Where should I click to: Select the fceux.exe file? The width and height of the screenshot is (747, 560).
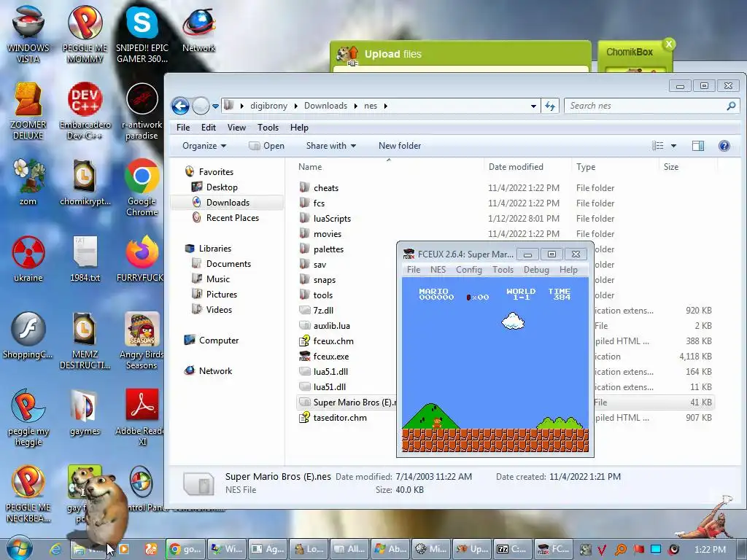coord(330,356)
